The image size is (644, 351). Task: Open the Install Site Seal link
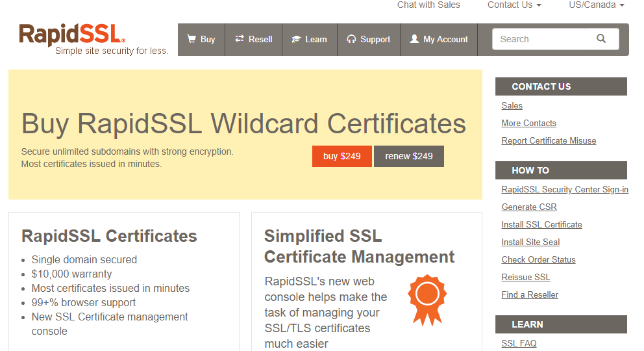point(530,242)
